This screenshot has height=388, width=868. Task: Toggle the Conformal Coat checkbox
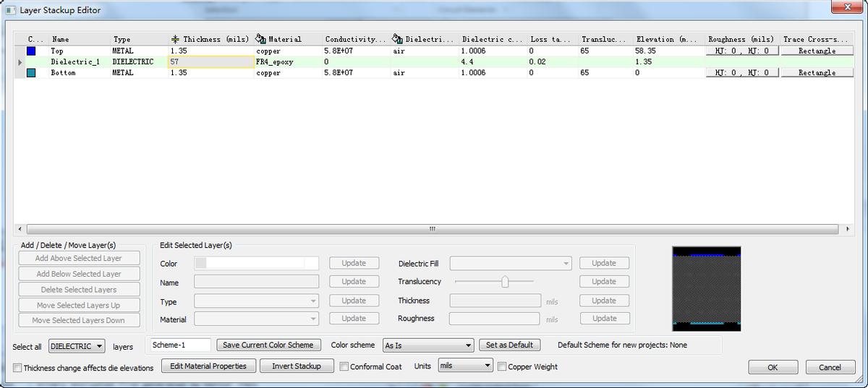(x=344, y=366)
